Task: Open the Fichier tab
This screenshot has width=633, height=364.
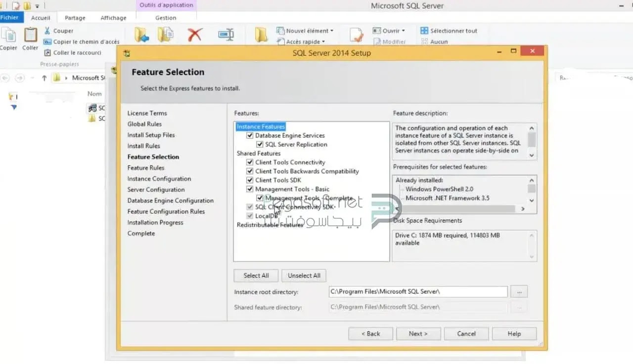Action: click(10, 17)
